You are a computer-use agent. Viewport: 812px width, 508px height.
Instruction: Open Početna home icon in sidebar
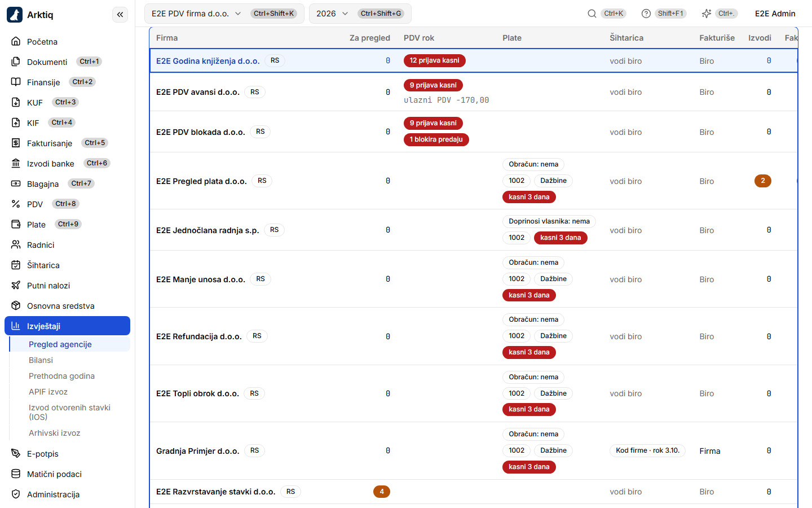pos(16,42)
